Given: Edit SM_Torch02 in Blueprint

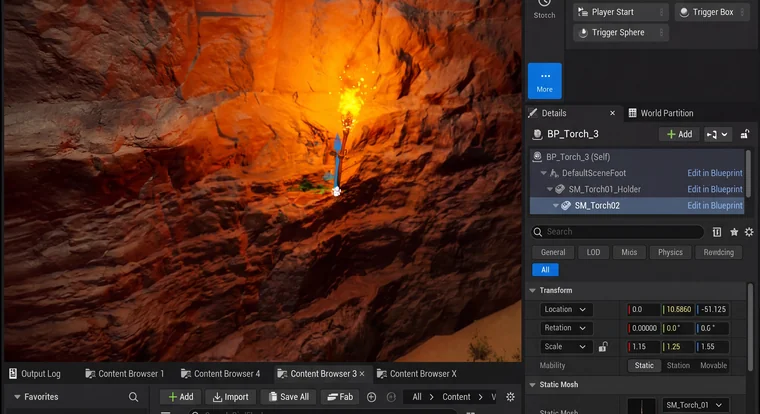Looking at the screenshot, I should [x=714, y=206].
